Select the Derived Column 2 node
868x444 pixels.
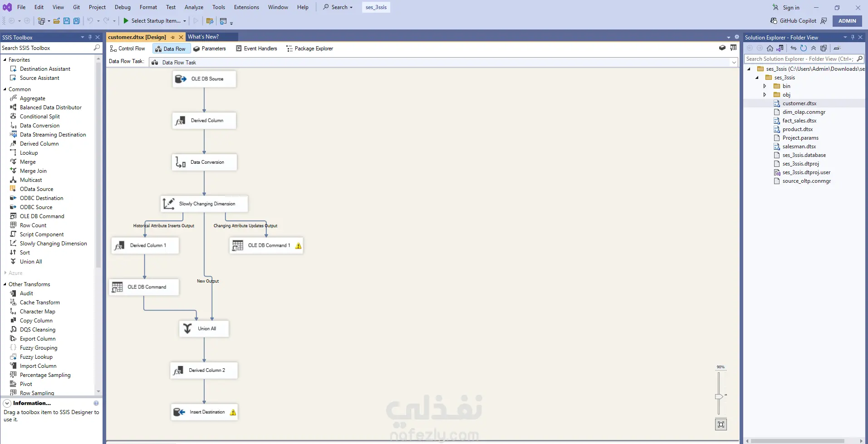click(x=204, y=371)
